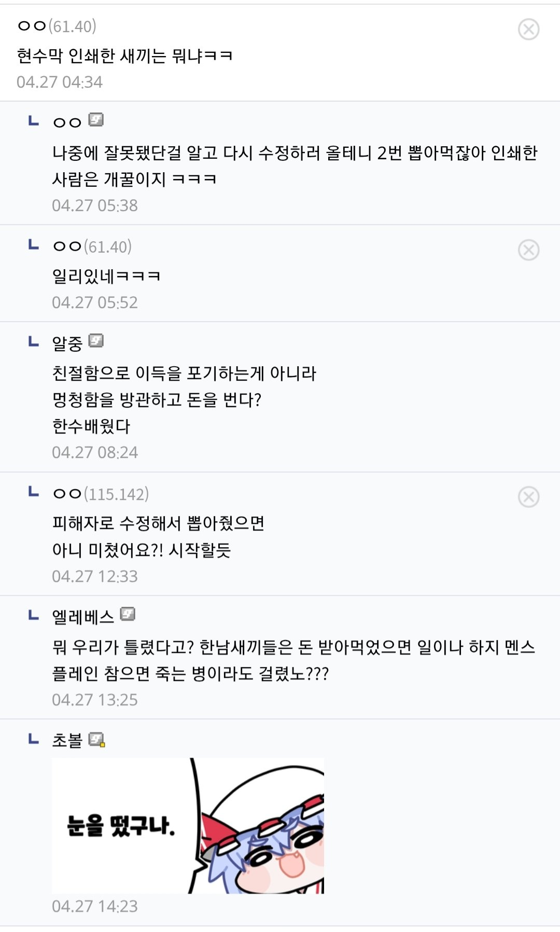Viewport: 560px width, 932px height.
Task: Click the reply arrow beside 알중's comment
Action: pyautogui.click(x=34, y=341)
